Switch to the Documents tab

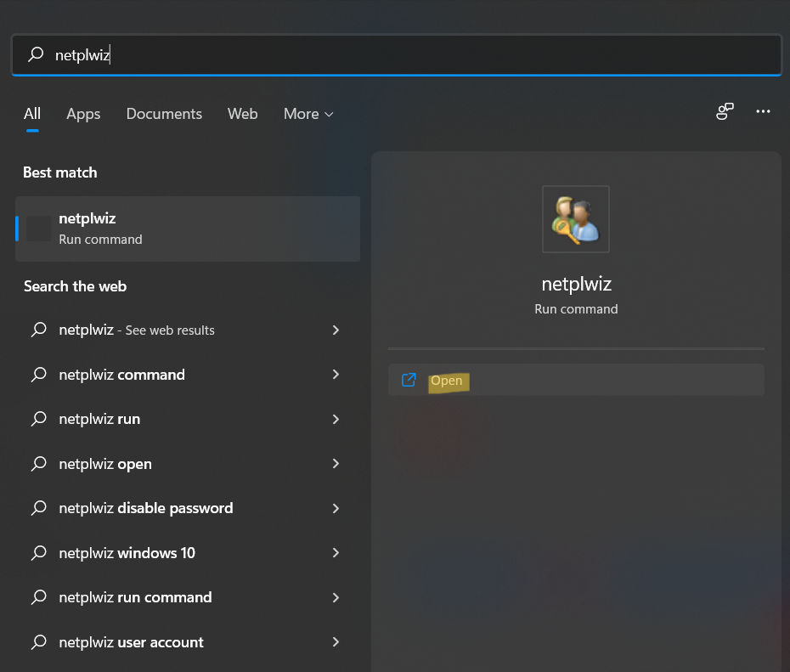(x=164, y=114)
